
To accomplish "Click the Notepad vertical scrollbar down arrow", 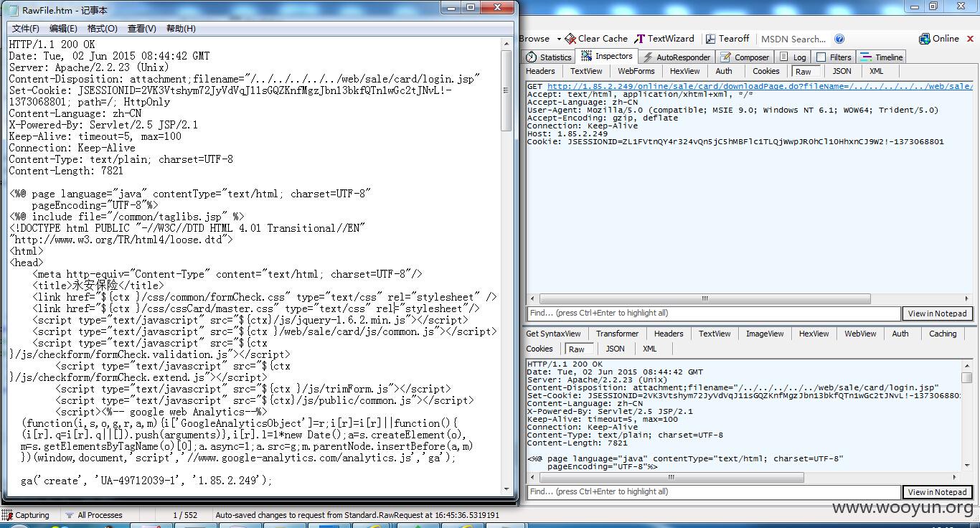I will (507, 489).
